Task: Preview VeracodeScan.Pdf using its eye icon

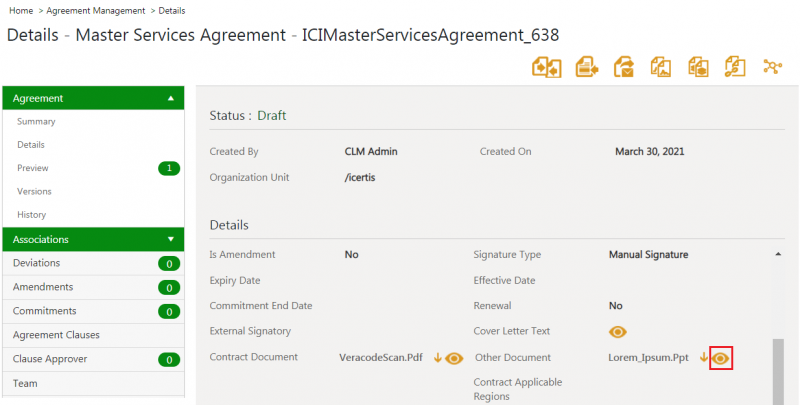Action: coord(455,358)
